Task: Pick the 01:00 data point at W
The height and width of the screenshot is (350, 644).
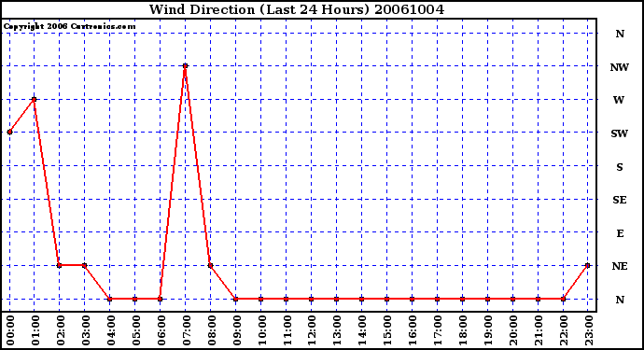Action: (35, 100)
